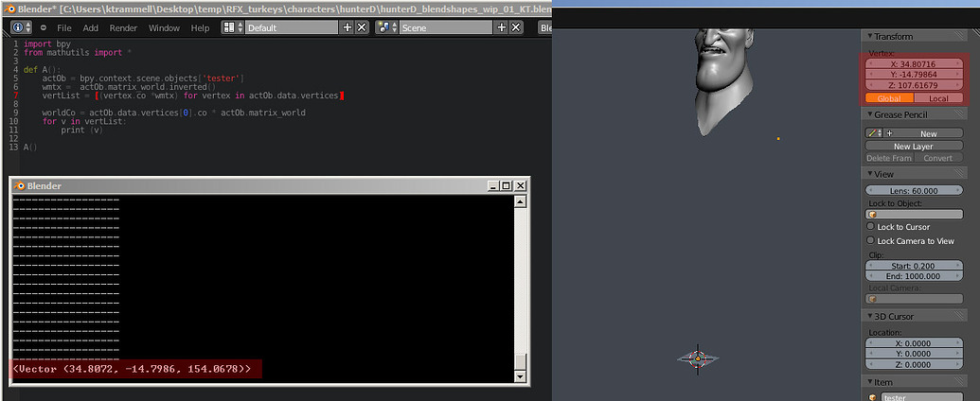Viewport: 980px width, 401px height.
Task: Open the scene browse icon
Action: point(386,27)
